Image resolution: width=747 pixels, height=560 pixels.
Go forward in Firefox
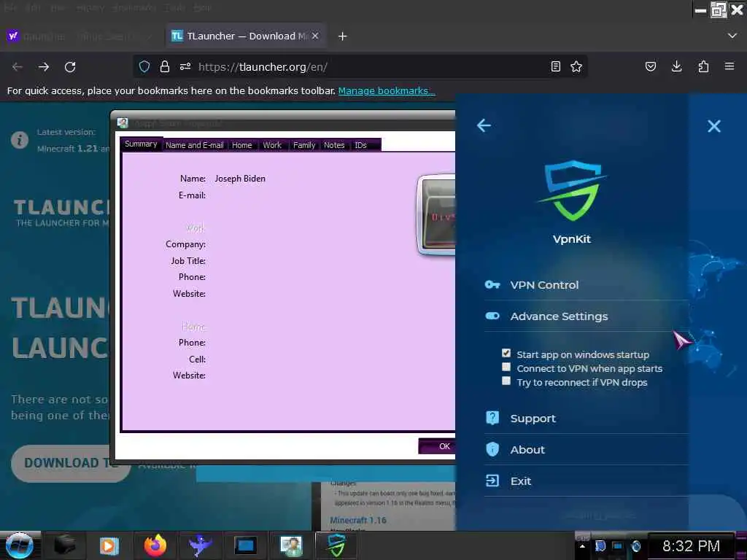coord(44,66)
